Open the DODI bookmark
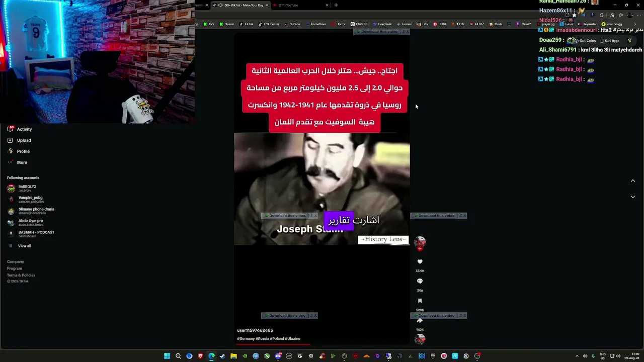 point(440,24)
